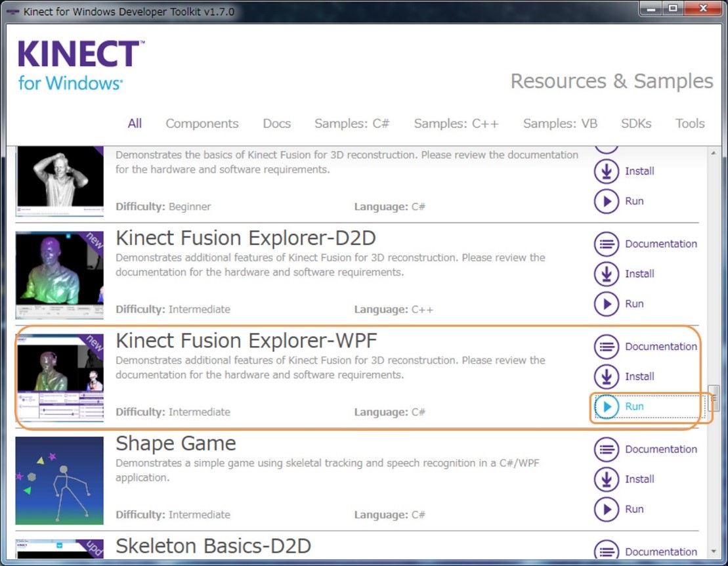
Task: Click Install icon for Kinect Fusion Explorer-D2D
Action: 607,274
